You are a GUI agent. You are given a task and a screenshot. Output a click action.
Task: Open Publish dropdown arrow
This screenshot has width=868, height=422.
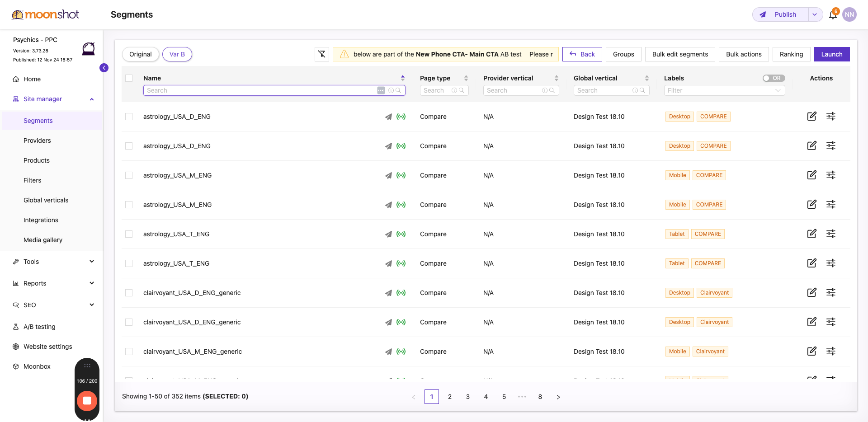815,14
